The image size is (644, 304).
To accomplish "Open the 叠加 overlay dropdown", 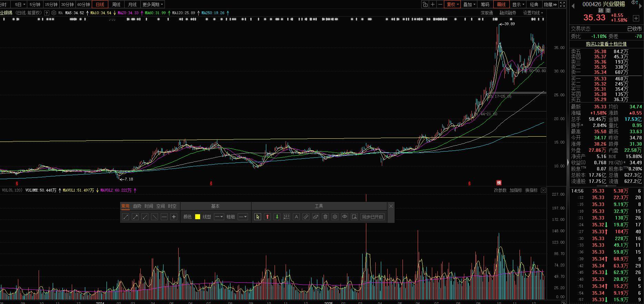I will 469,4.
